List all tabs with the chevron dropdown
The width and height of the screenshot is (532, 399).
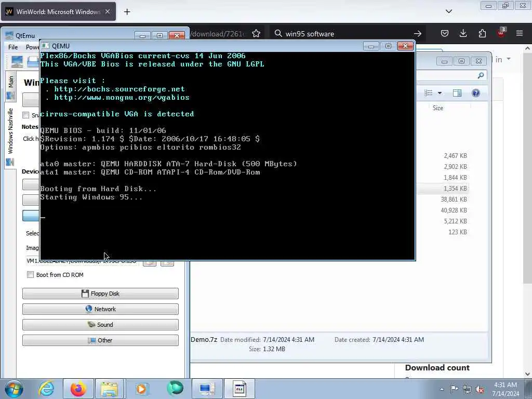pos(449,11)
